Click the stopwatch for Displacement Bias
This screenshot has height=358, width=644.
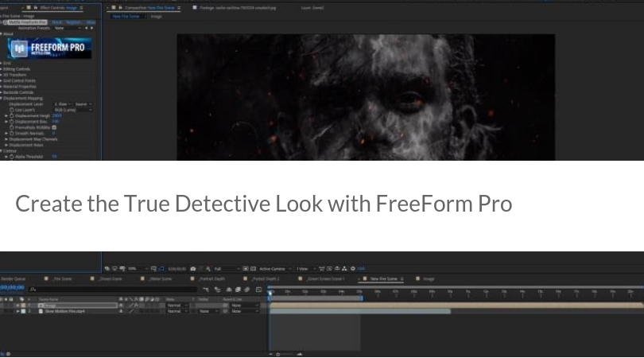coord(11,122)
